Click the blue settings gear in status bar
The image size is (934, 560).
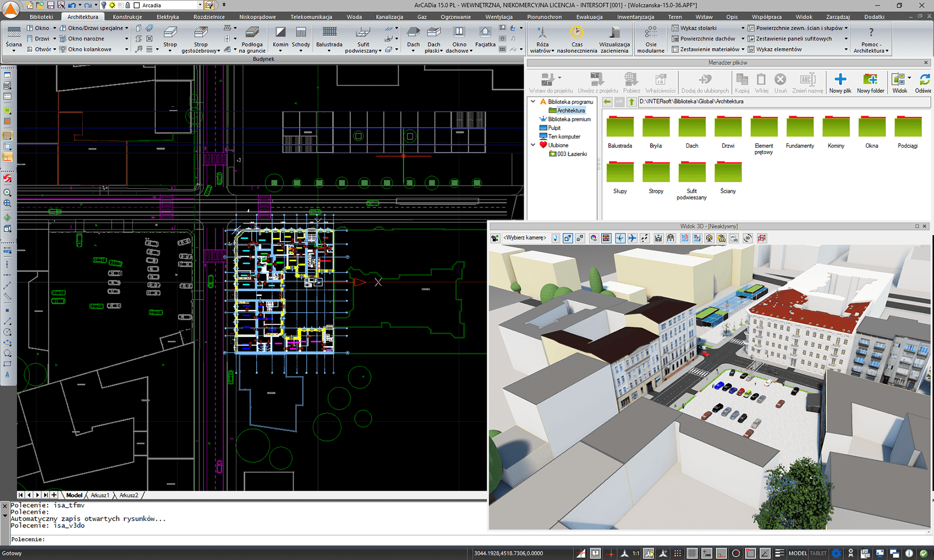836,553
